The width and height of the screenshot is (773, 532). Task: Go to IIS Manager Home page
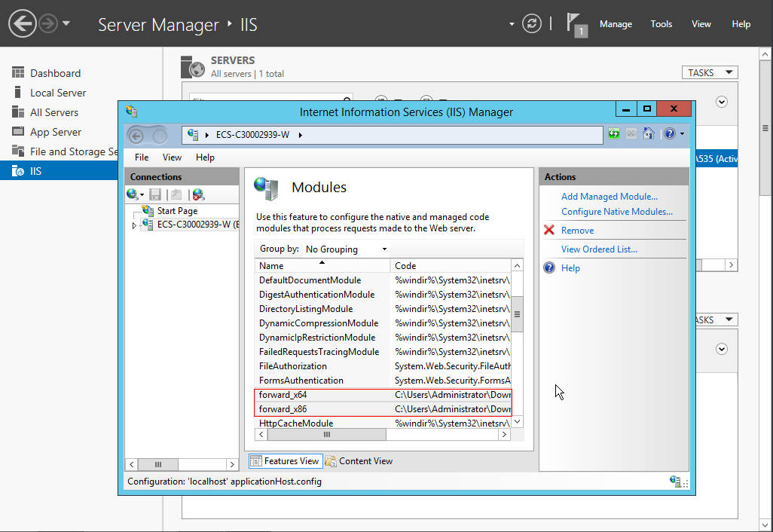(648, 133)
